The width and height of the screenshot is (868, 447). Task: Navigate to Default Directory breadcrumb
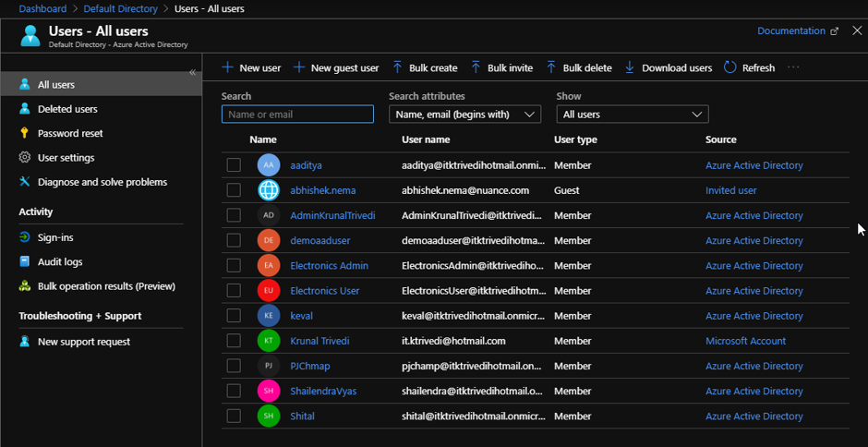click(x=119, y=8)
